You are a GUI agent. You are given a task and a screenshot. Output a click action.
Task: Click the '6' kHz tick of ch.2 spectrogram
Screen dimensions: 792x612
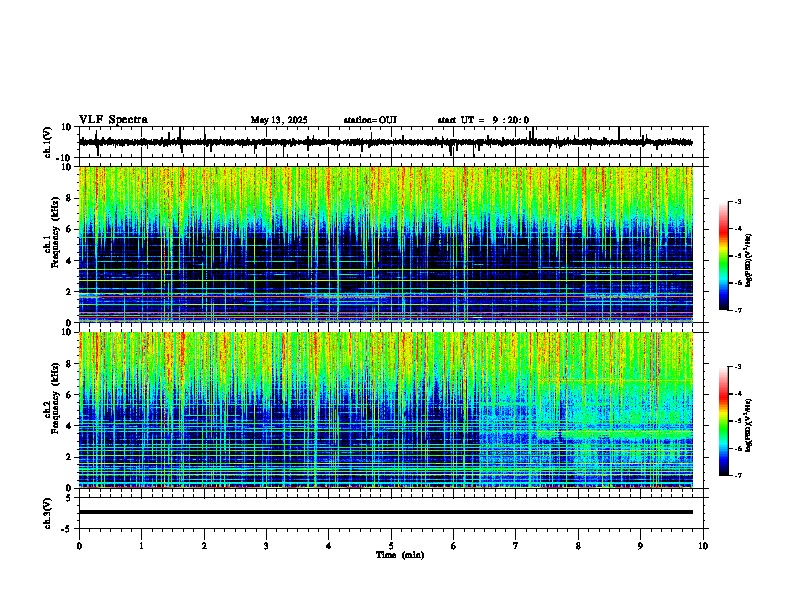click(69, 395)
